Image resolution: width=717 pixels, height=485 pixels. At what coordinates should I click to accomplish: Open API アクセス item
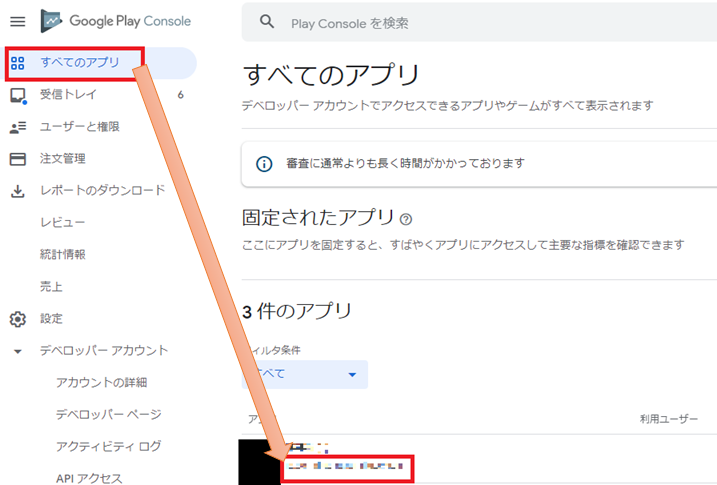(89, 478)
